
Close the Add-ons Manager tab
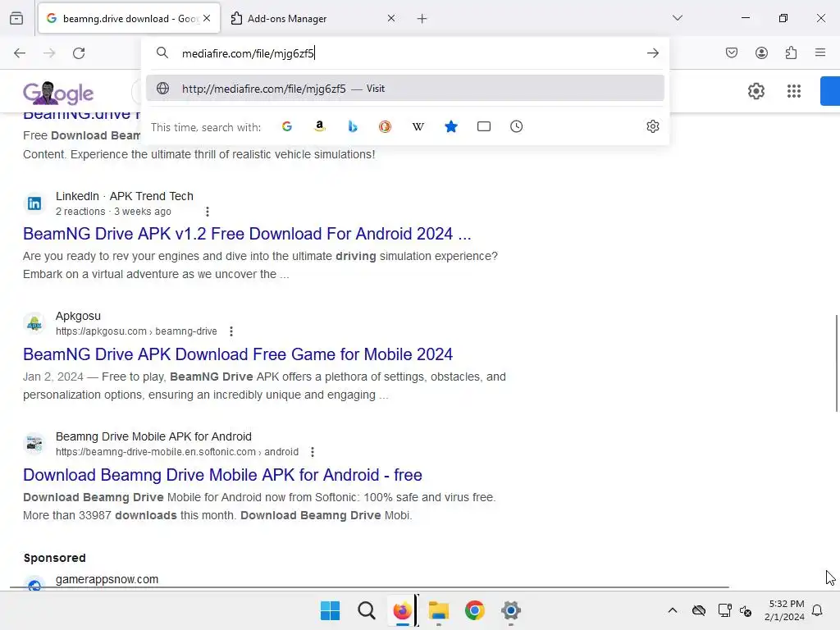(x=391, y=18)
